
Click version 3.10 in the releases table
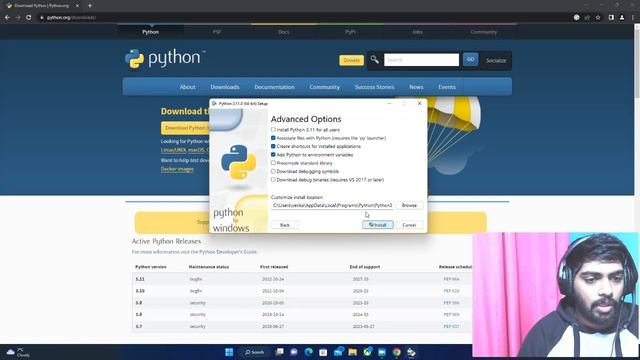coord(140,291)
